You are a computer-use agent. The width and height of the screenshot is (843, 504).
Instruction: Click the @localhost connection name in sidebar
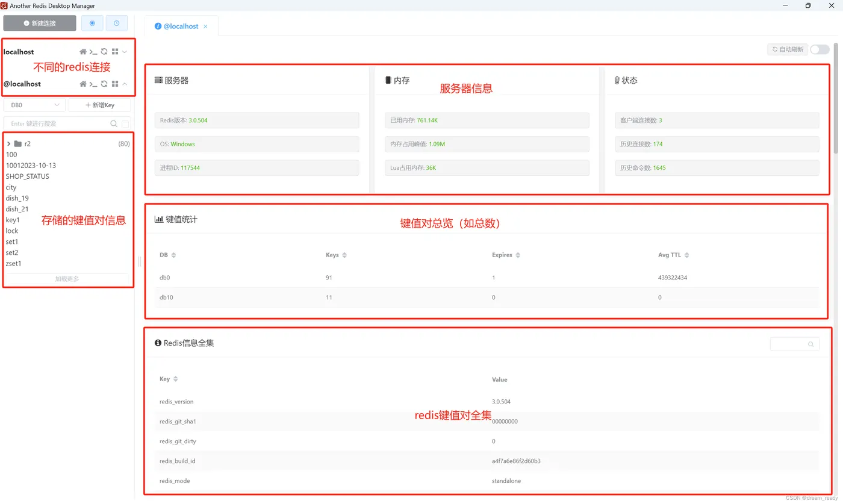tap(22, 84)
